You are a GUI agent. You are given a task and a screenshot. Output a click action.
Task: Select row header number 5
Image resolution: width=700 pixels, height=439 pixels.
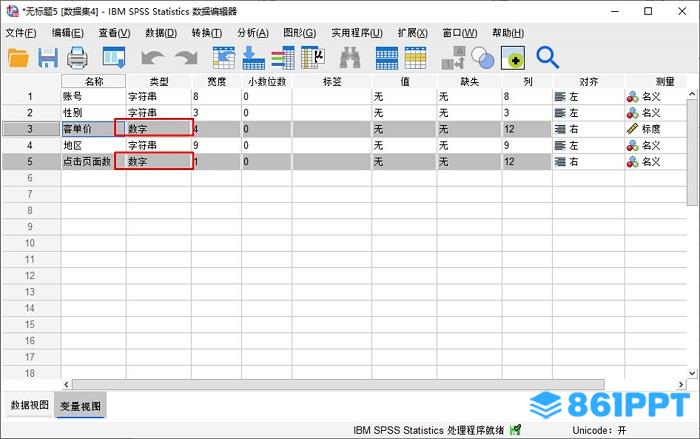click(30, 162)
